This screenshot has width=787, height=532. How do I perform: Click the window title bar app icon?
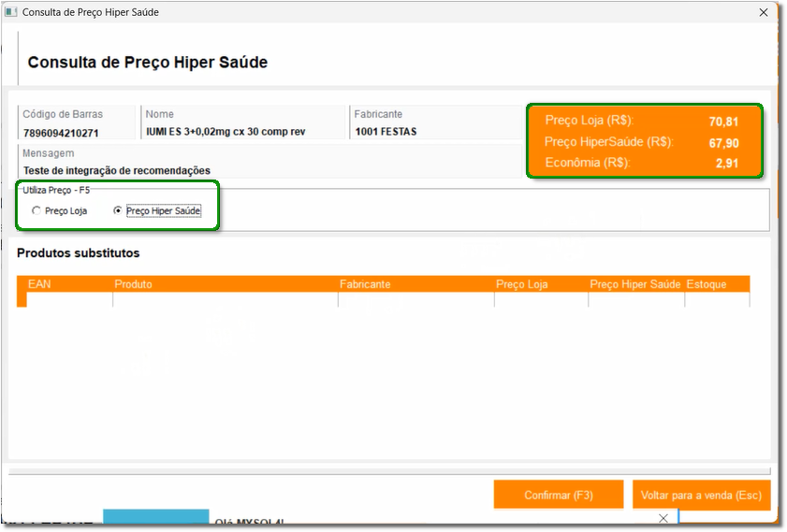[10, 12]
